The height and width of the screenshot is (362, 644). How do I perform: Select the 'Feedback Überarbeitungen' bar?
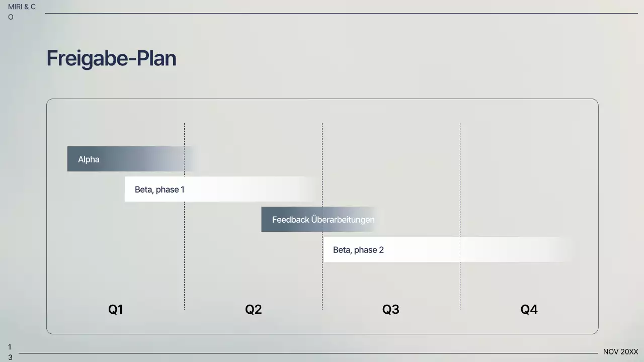tap(318, 219)
